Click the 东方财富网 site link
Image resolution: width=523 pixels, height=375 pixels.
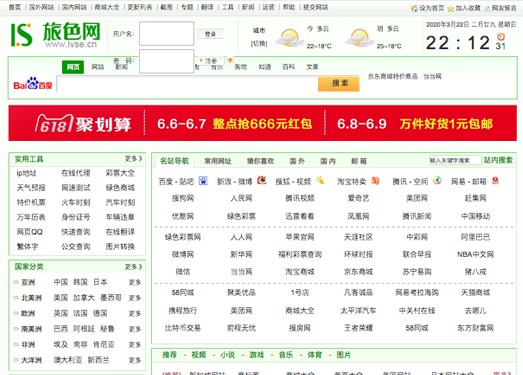pyautogui.click(x=475, y=328)
